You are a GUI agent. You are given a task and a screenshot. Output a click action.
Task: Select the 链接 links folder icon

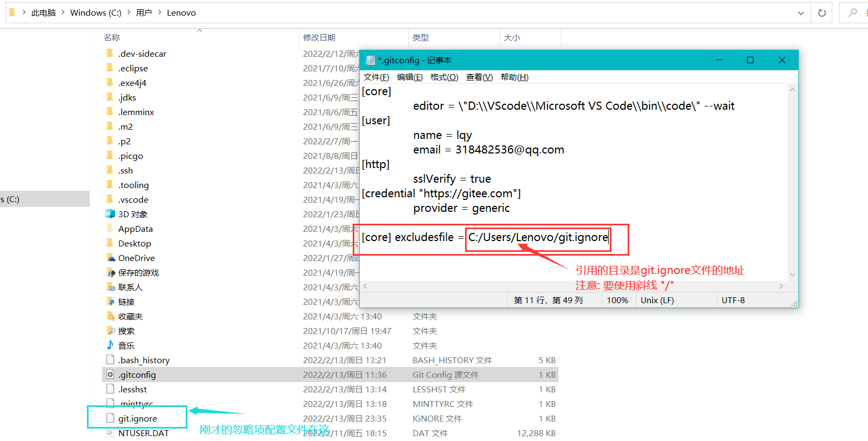110,302
